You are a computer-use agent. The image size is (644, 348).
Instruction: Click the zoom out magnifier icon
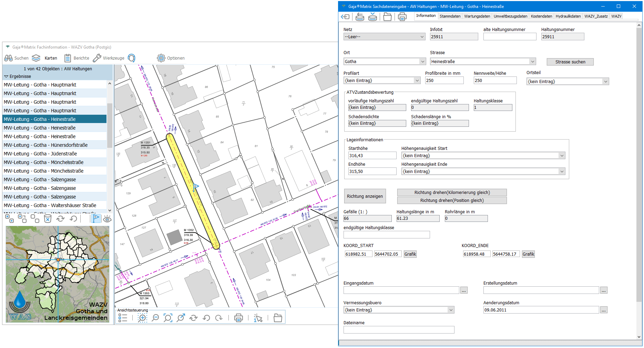pos(155,318)
